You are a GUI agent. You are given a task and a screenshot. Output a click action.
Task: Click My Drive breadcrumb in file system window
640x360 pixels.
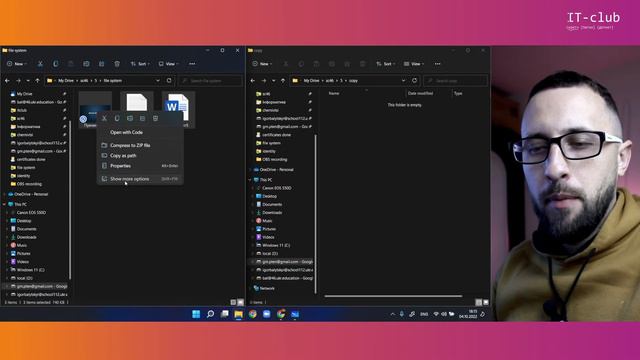66,81
